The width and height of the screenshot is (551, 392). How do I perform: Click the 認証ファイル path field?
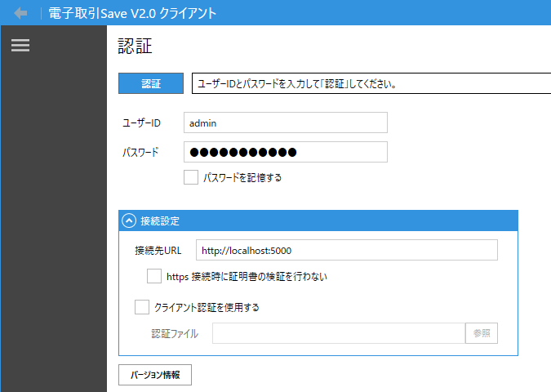338,333
